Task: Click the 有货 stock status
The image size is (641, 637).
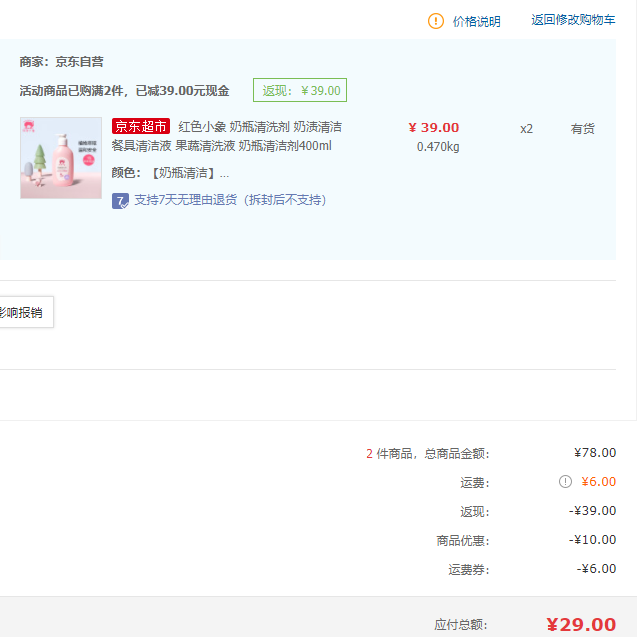Action: 582,129
